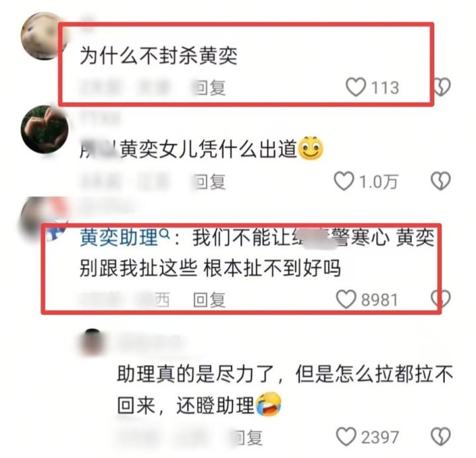Open the first commenter's avatar
Viewport: 476px width, 458px height.
(x=44, y=36)
